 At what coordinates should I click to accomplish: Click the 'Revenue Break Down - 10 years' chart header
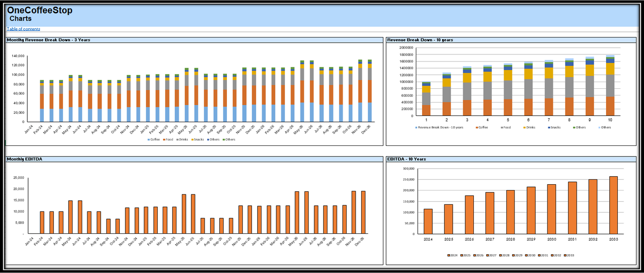pyautogui.click(x=420, y=40)
